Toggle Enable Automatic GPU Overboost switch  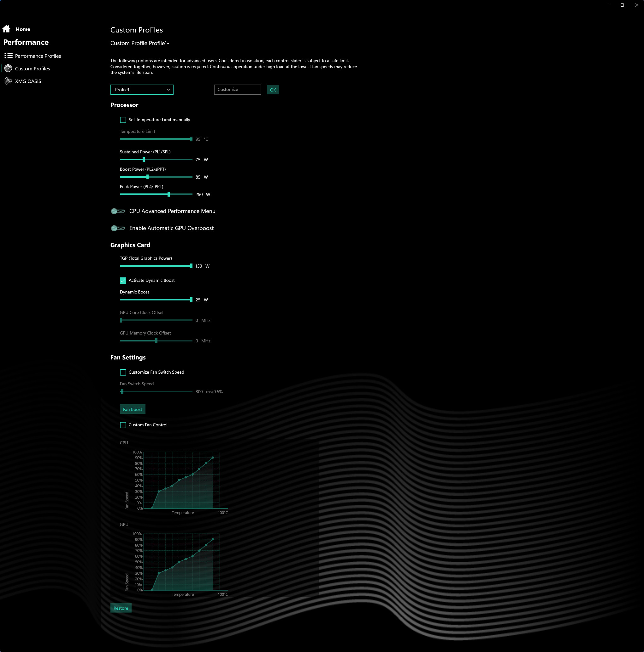(x=118, y=228)
